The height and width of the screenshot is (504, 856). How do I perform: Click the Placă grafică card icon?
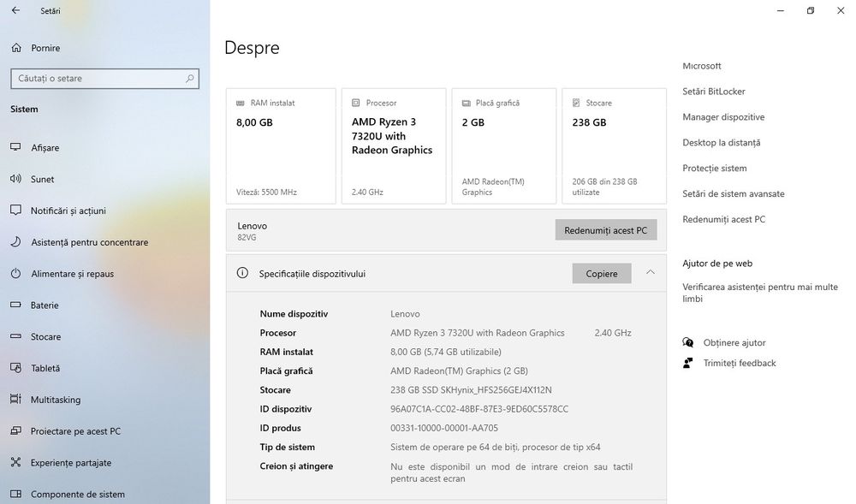pyautogui.click(x=467, y=103)
